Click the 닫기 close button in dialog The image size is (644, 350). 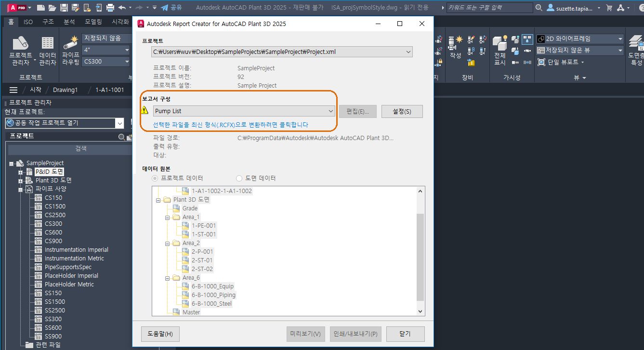(x=405, y=334)
